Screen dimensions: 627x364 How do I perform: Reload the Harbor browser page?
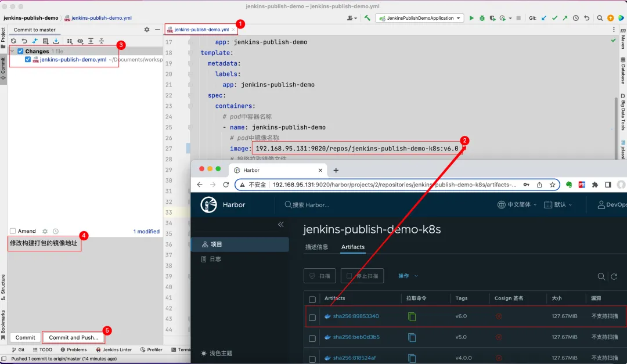pos(226,185)
